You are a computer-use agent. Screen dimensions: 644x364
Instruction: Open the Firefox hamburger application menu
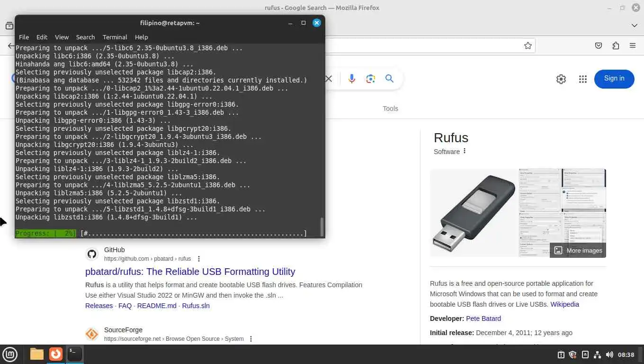[x=633, y=45]
